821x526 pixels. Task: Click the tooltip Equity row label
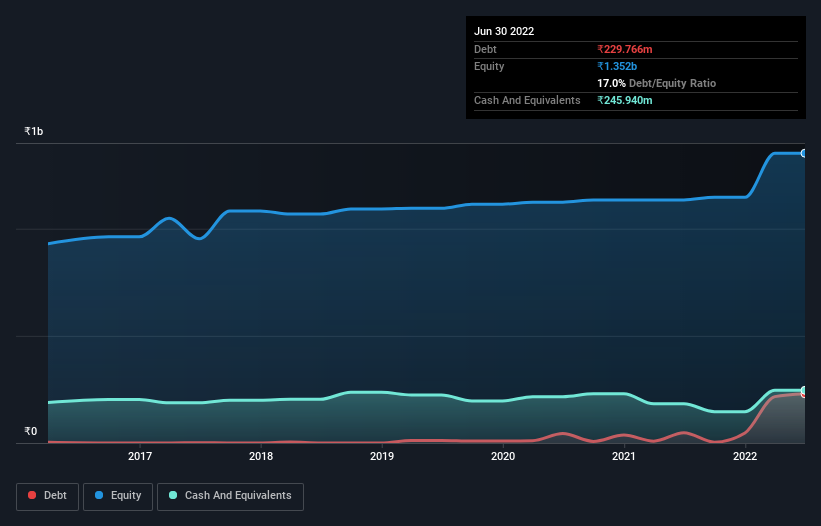(489, 66)
